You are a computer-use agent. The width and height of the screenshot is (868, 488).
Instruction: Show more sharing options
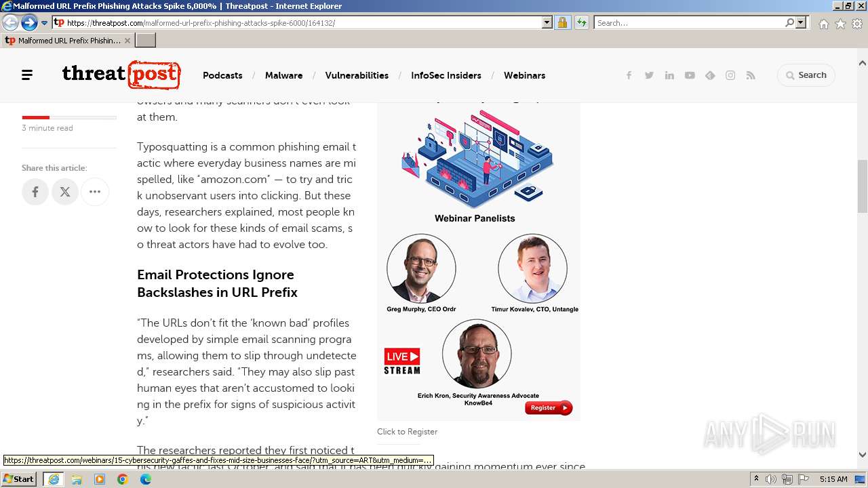95,192
